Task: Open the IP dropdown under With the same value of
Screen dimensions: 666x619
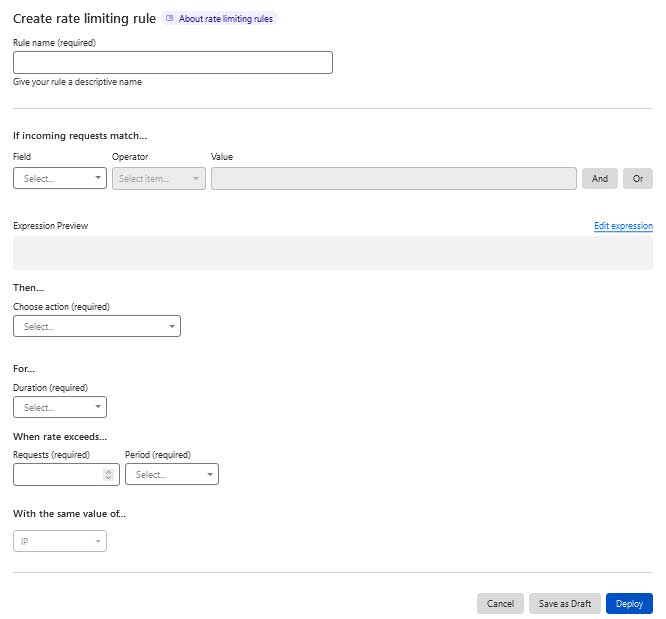Action: [60, 541]
